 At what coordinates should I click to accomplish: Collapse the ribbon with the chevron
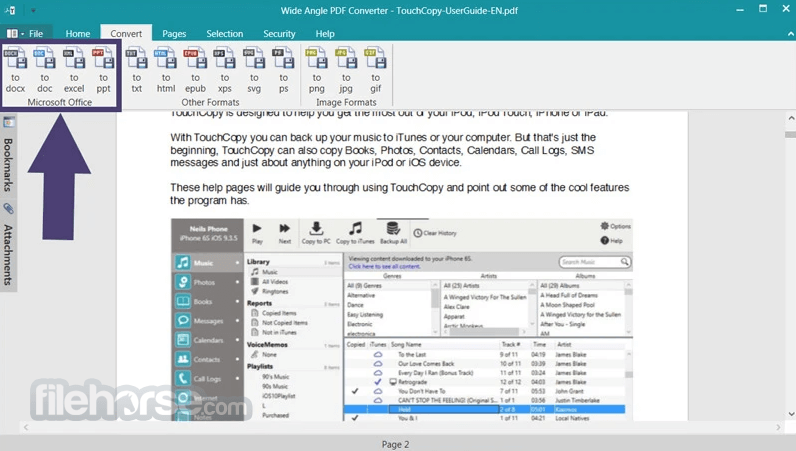(x=790, y=34)
